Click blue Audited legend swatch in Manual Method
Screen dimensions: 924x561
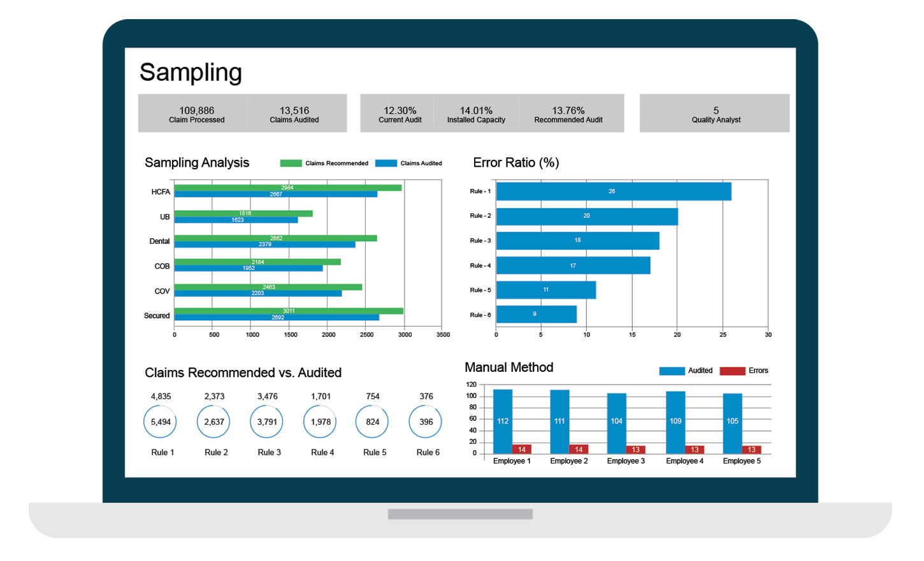coord(672,371)
